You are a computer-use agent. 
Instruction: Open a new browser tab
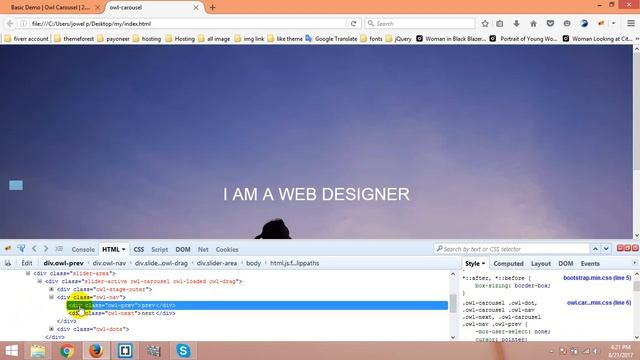tap(212, 7)
